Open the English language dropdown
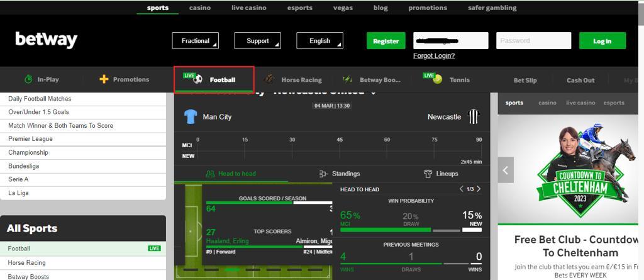 [319, 41]
